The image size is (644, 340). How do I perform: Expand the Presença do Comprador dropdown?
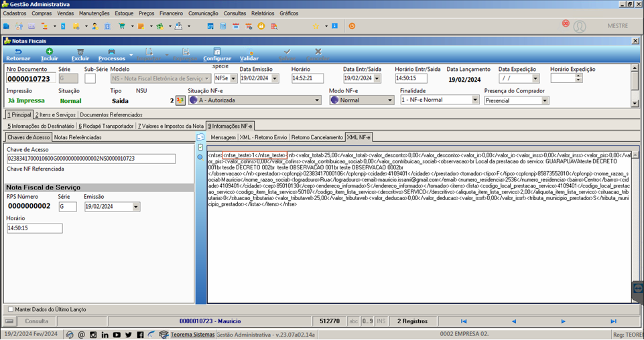click(545, 100)
